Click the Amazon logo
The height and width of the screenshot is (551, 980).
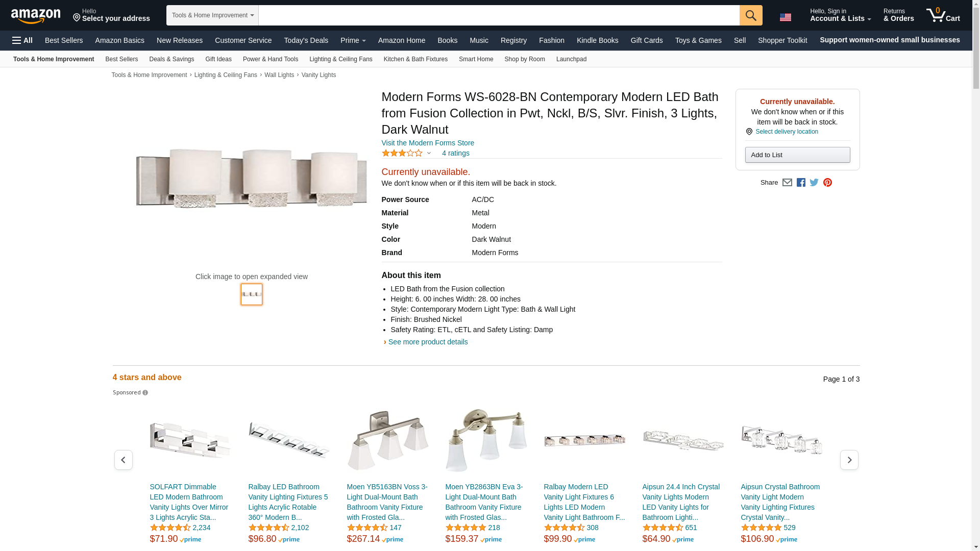click(x=36, y=16)
